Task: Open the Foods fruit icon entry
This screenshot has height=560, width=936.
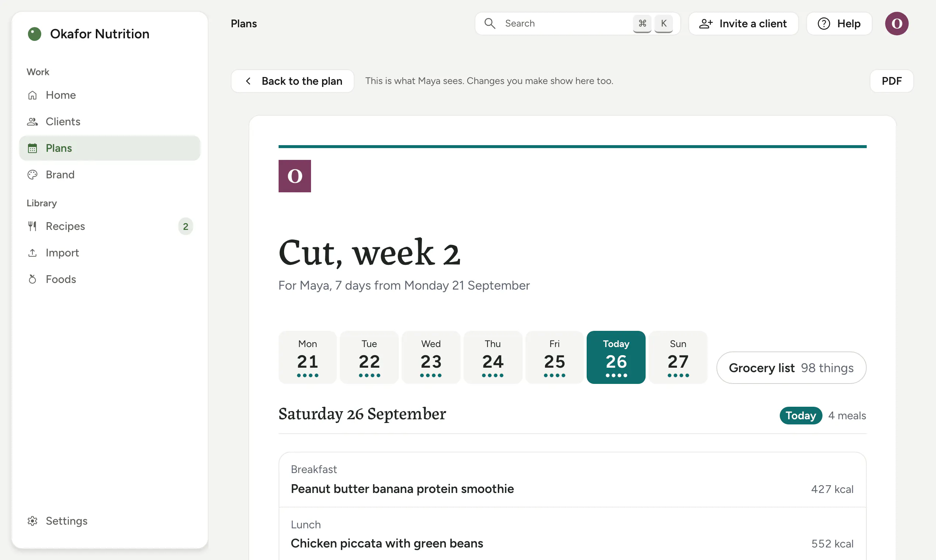Action: coord(32,279)
